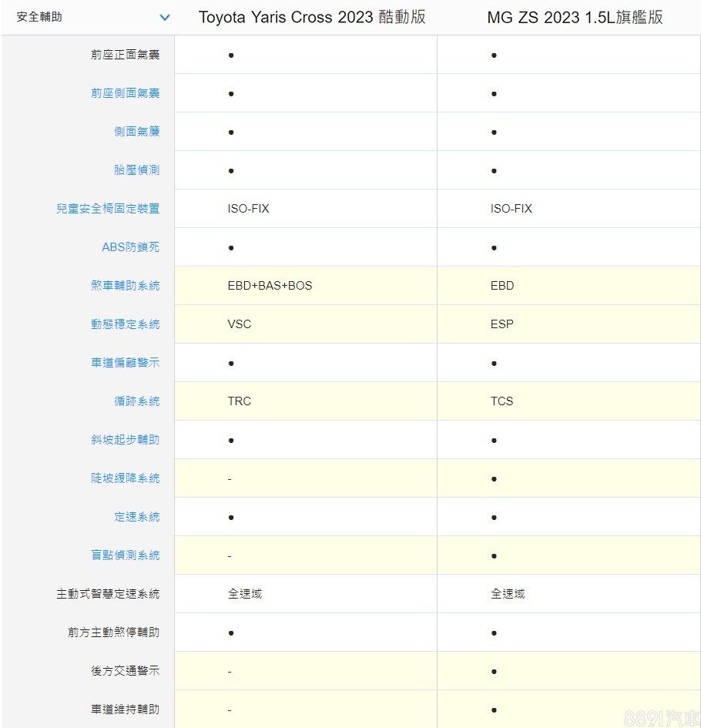The width and height of the screenshot is (701, 728).
Task: Click the Toyota Yaris Cross 2023 column header
Action: coord(312,17)
